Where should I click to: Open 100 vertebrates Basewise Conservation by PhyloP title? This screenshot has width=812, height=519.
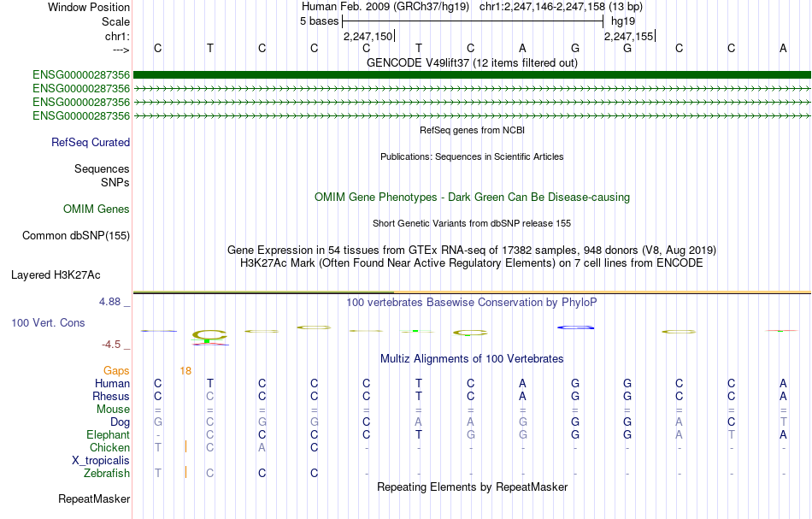472,303
